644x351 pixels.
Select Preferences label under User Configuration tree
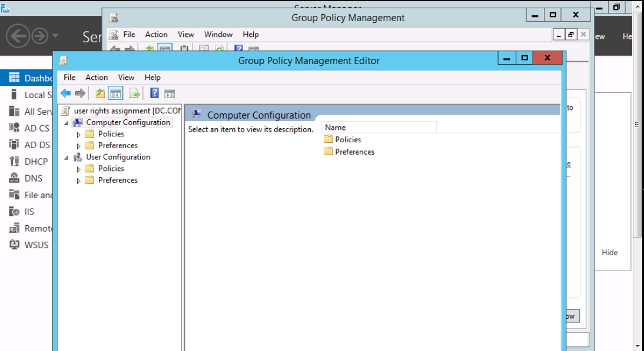coord(118,179)
